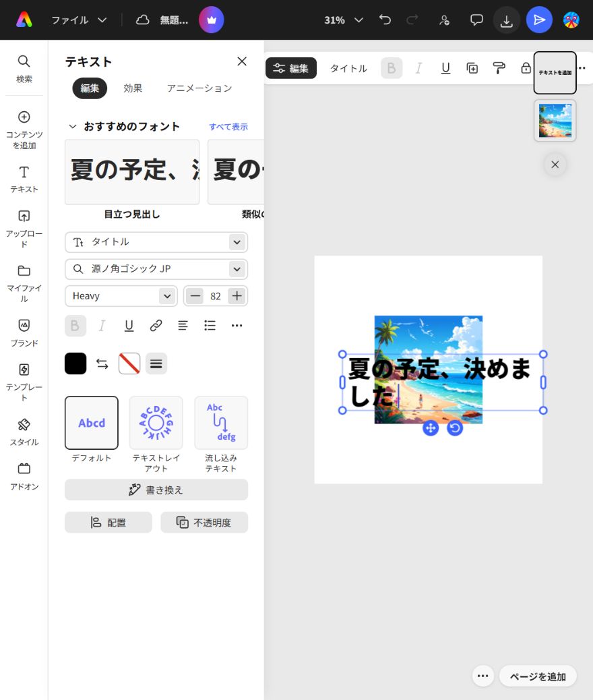This screenshot has width=593, height=700.
Task: Open the 31% zoom dropdown
Action: [343, 20]
